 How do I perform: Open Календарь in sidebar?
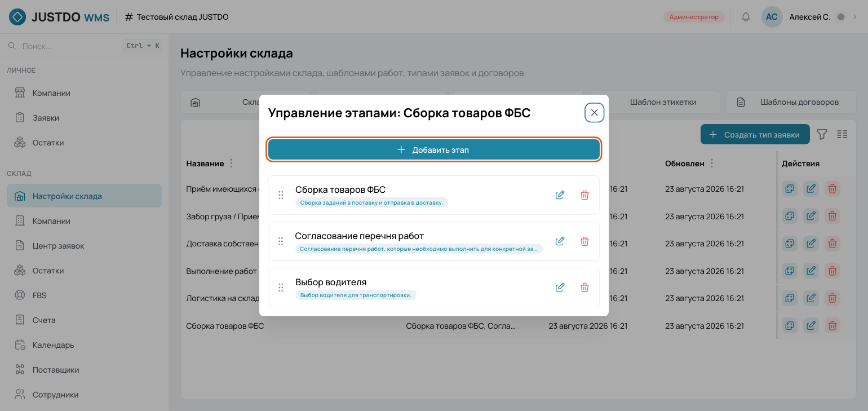[85, 345]
